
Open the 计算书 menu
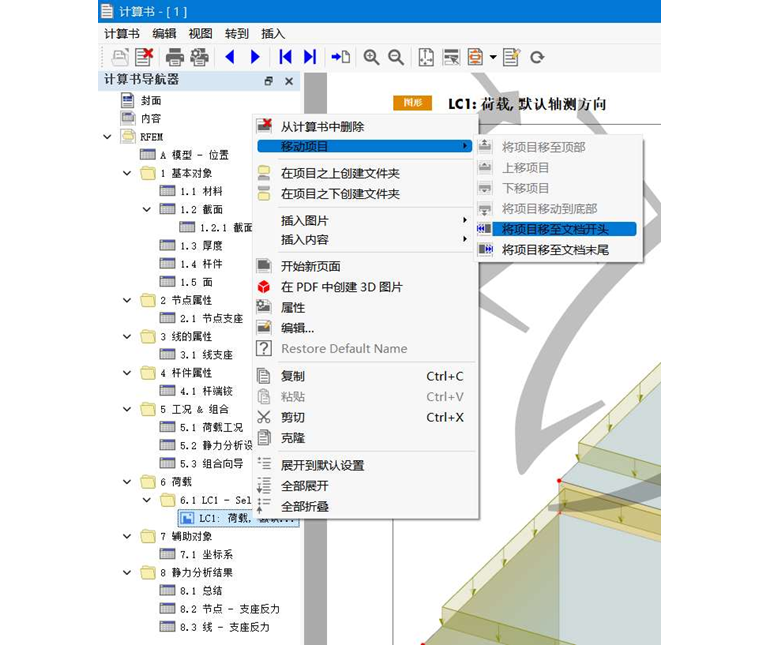(122, 33)
